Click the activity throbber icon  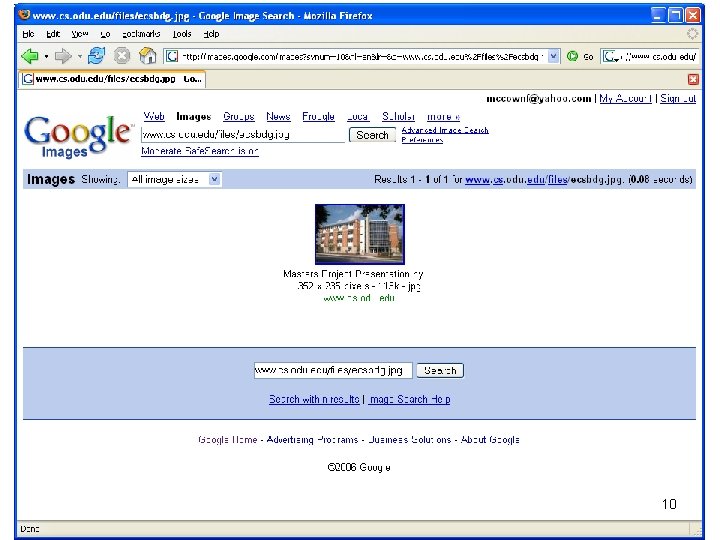pyautogui.click(x=692, y=34)
